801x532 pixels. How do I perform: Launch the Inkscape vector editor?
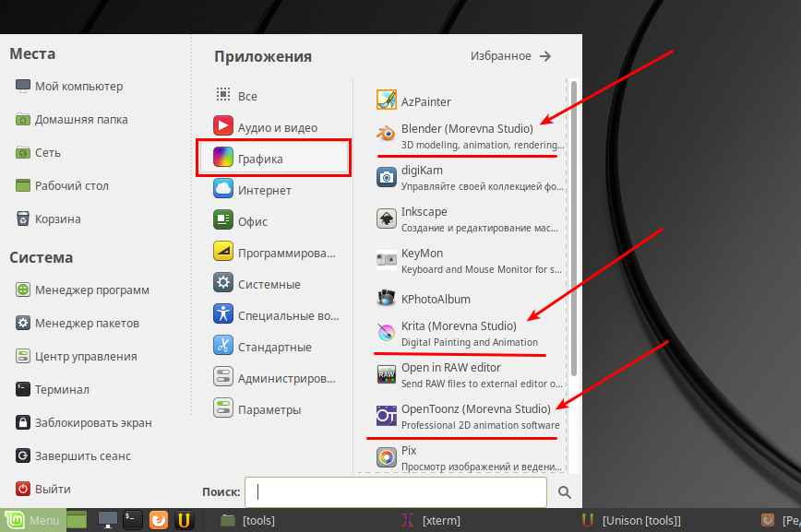tap(470, 219)
